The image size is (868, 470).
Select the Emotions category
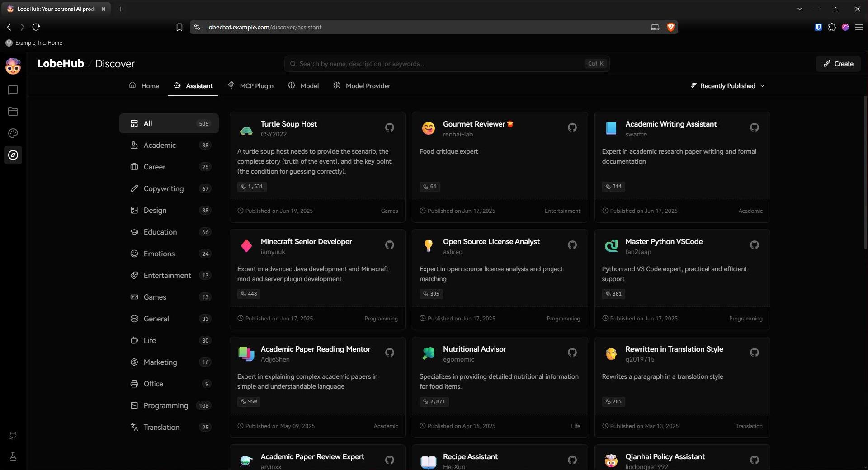(x=169, y=254)
